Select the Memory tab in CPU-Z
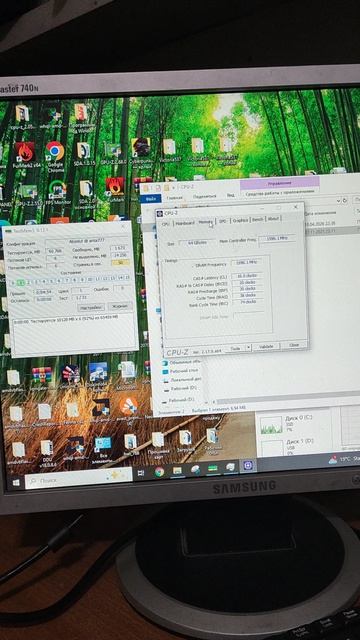This screenshot has height=640, width=360. click(x=206, y=222)
